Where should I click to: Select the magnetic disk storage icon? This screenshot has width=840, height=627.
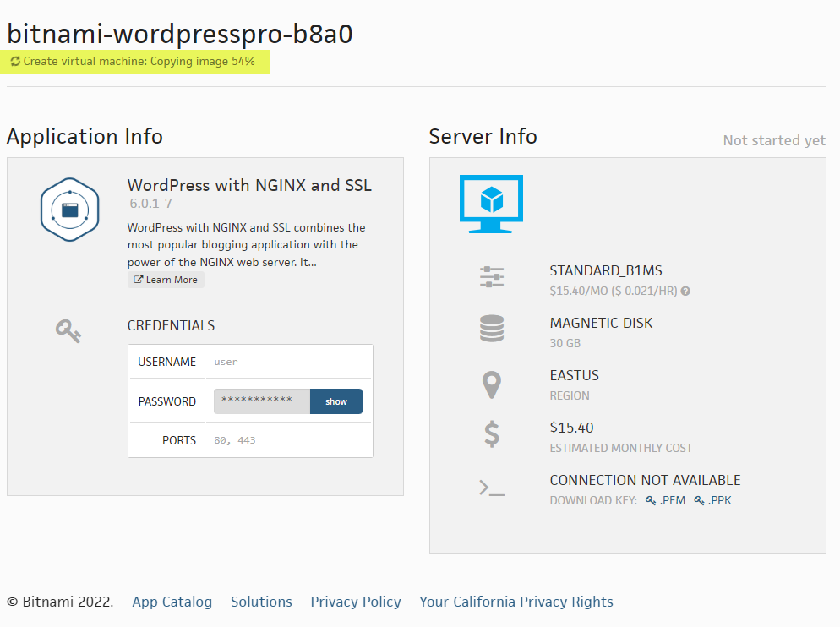coord(492,329)
